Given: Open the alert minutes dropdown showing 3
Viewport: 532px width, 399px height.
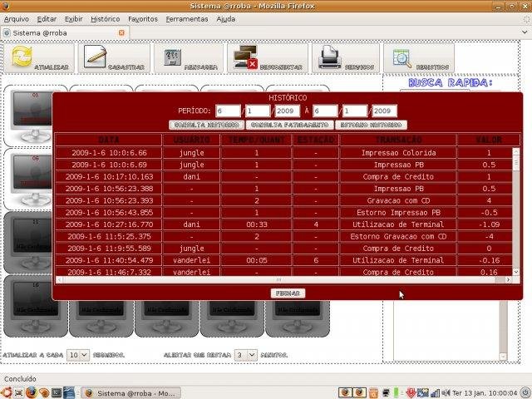Looking at the screenshot, I should pos(246,355).
